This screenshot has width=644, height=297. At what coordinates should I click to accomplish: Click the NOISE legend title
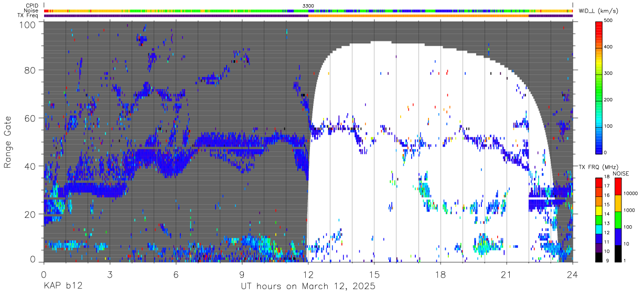pyautogui.click(x=621, y=173)
